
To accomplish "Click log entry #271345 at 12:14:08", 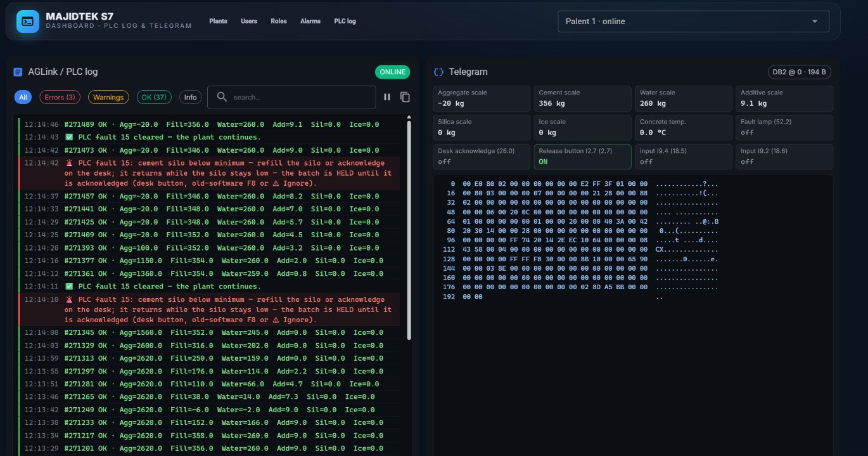I will pos(209,332).
